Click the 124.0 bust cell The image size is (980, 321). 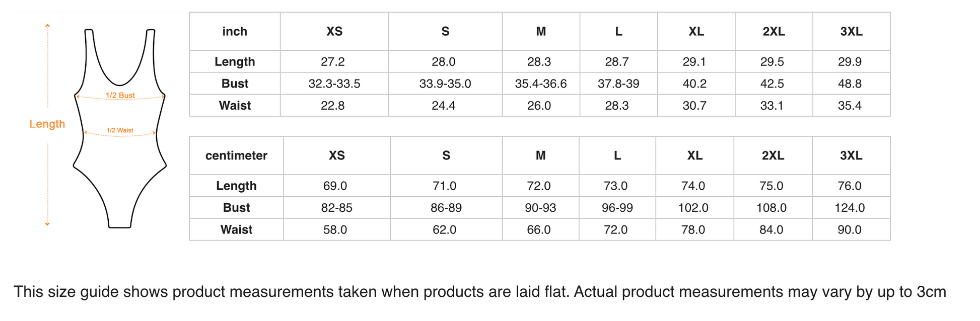tap(850, 208)
